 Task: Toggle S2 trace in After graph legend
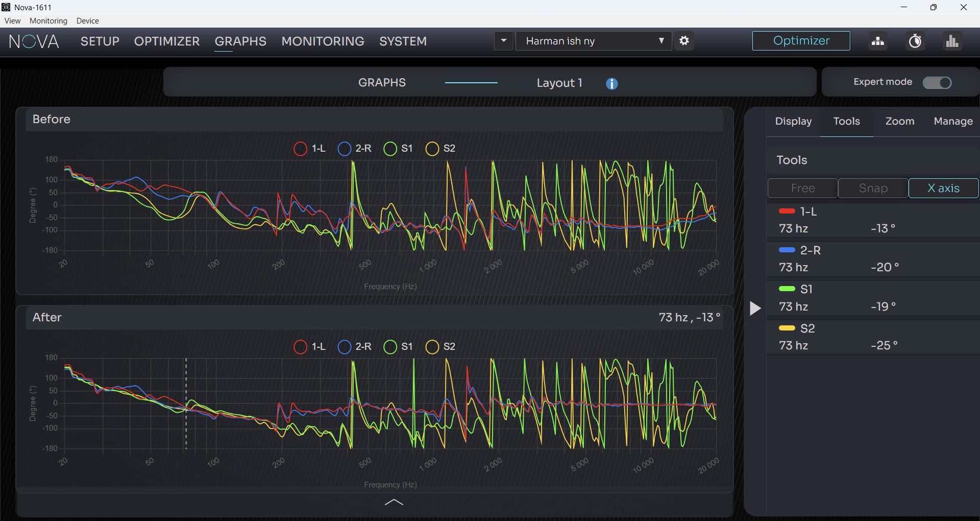tap(440, 347)
